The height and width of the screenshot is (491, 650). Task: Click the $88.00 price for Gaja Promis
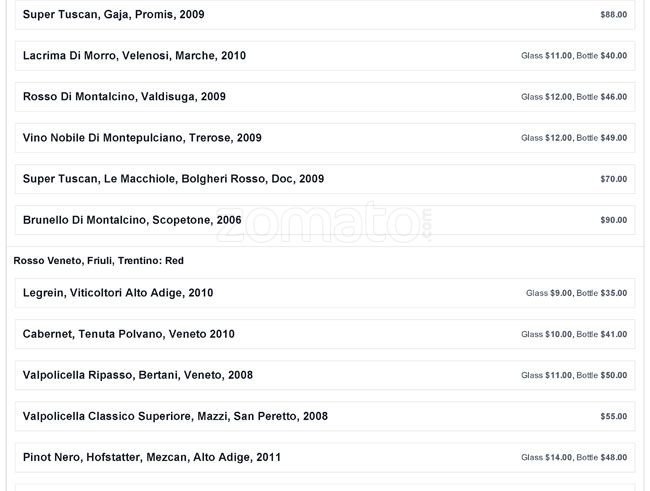(613, 15)
